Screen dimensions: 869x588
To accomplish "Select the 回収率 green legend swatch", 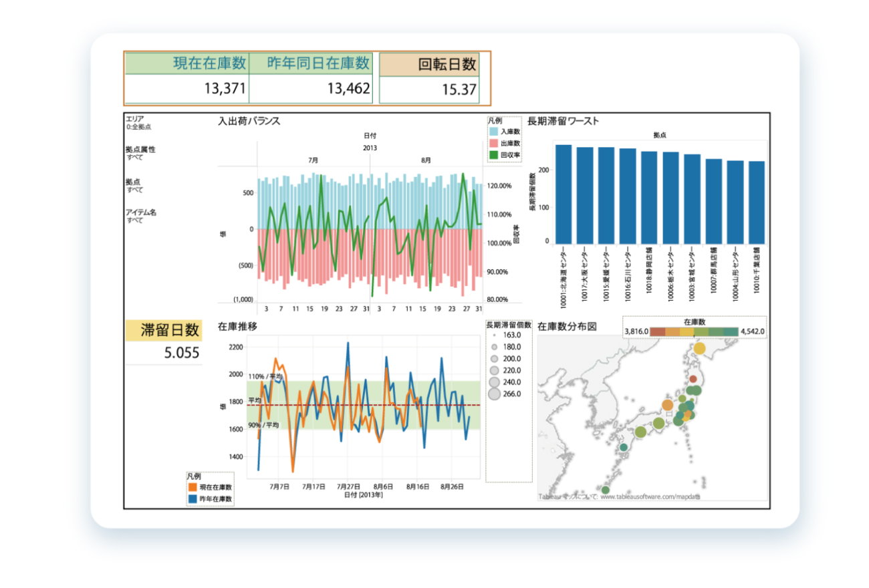I will [x=494, y=154].
